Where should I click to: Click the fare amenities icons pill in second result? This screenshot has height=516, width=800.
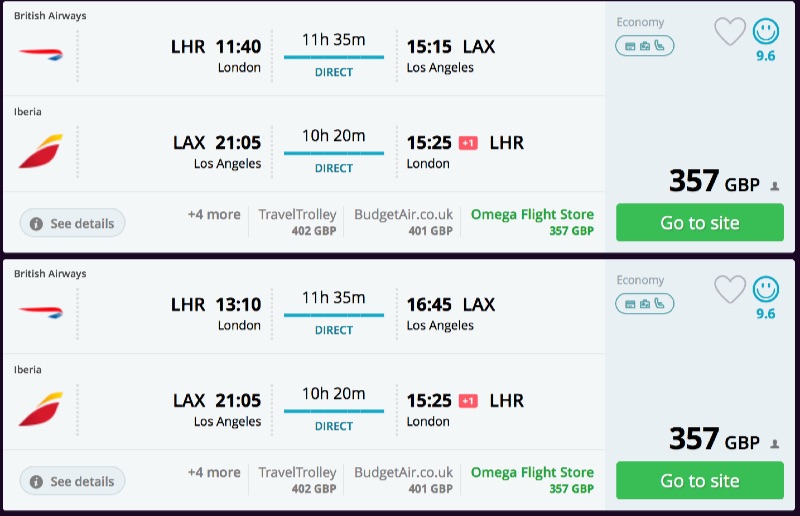(x=644, y=304)
